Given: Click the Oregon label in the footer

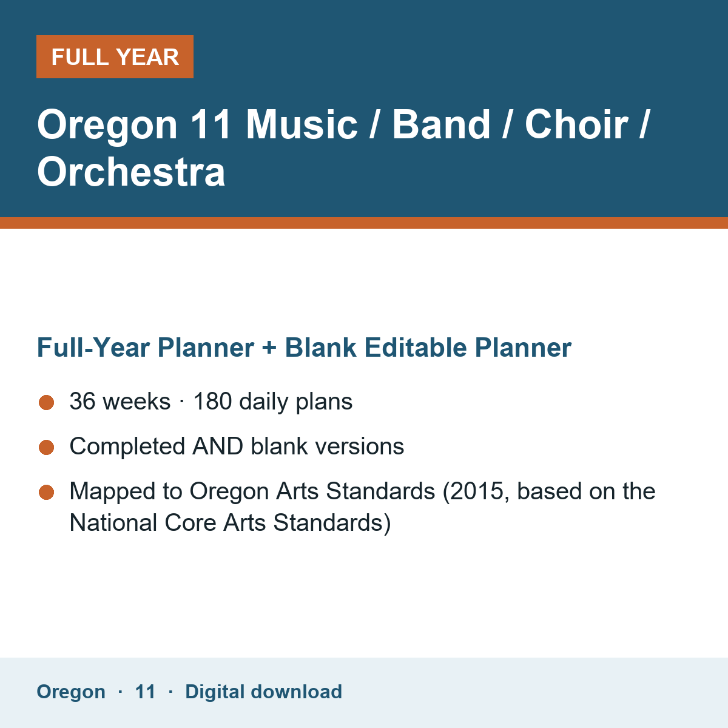Looking at the screenshot, I should click(x=71, y=692).
